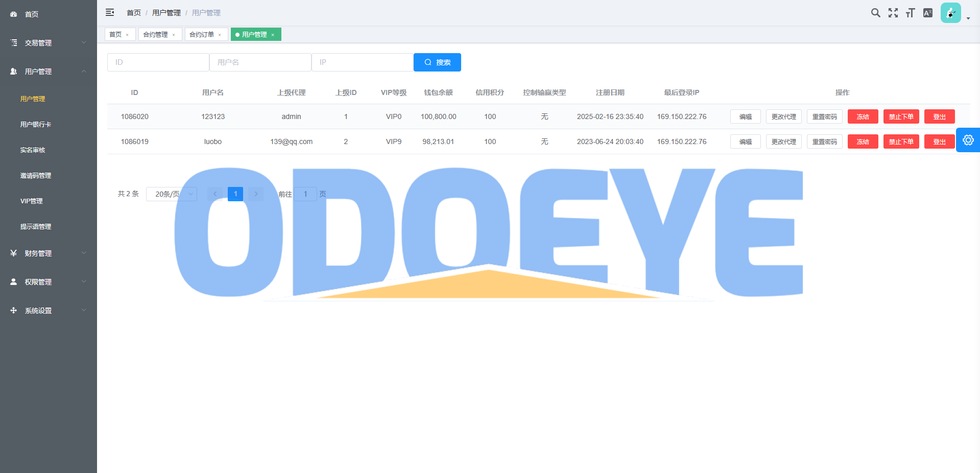Click wallet balance 100,800.00
This screenshot has width=980, height=473.
[x=438, y=116]
